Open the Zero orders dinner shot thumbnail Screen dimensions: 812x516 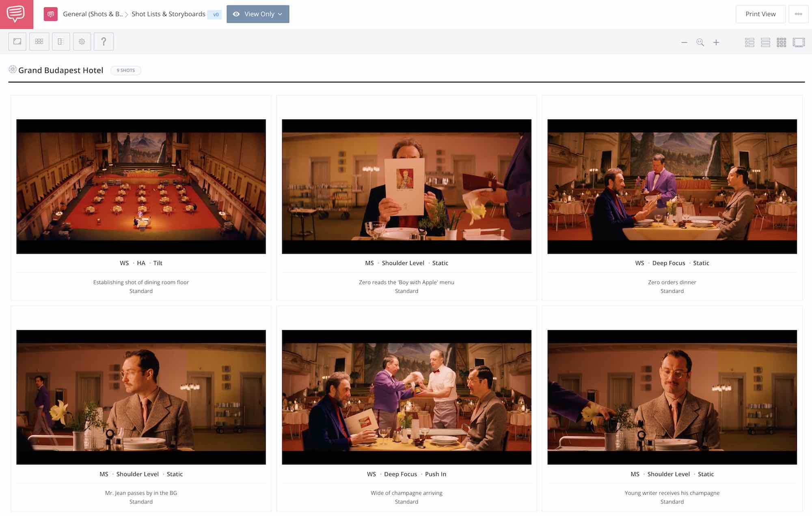[672, 186]
